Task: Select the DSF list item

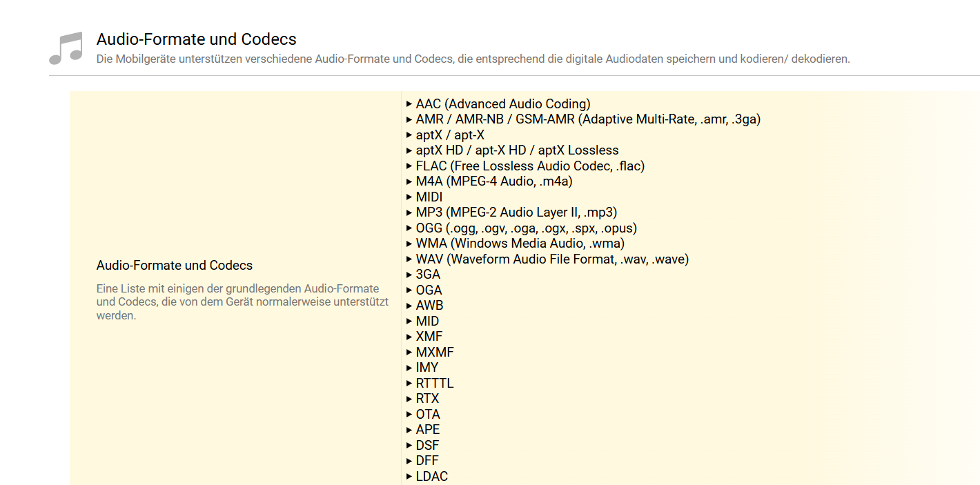Action: (423, 446)
